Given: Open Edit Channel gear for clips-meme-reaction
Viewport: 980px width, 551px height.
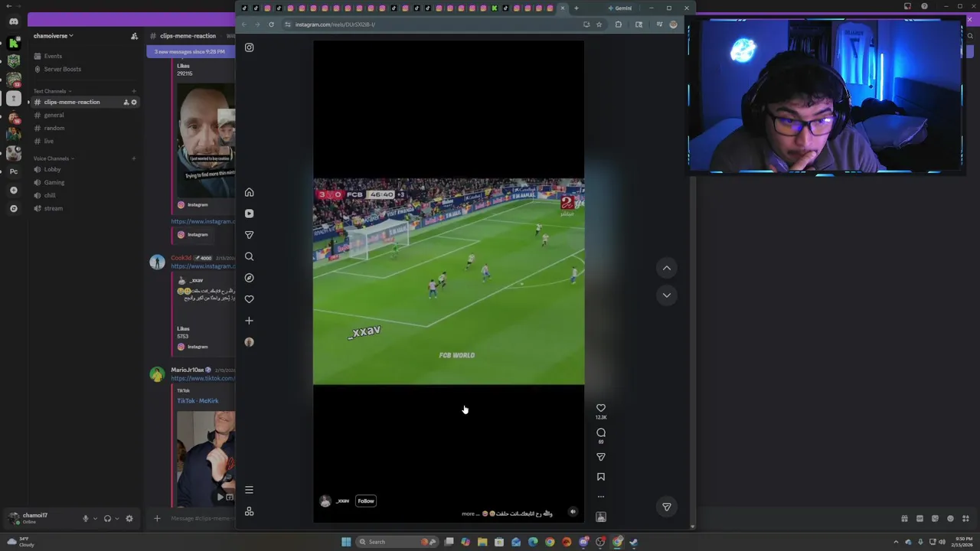Looking at the screenshot, I should click(134, 102).
